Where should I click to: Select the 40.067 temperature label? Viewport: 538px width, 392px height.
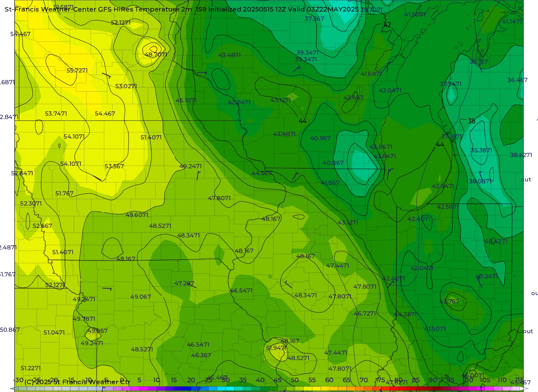[x=333, y=163]
